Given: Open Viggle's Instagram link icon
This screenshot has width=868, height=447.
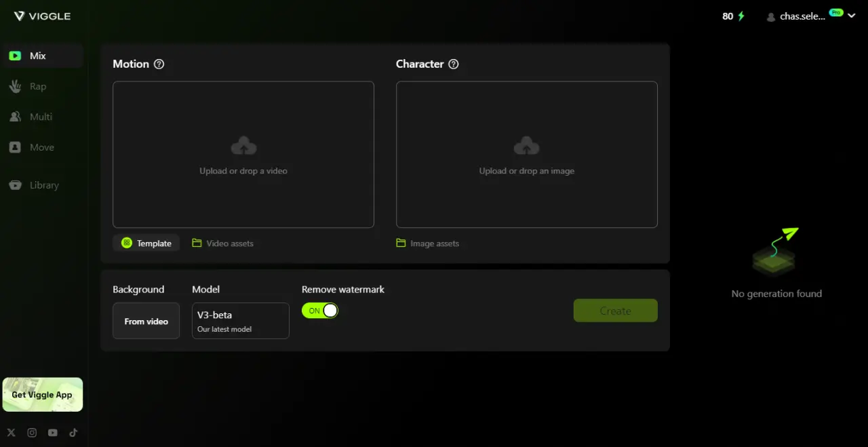Looking at the screenshot, I should tap(32, 433).
